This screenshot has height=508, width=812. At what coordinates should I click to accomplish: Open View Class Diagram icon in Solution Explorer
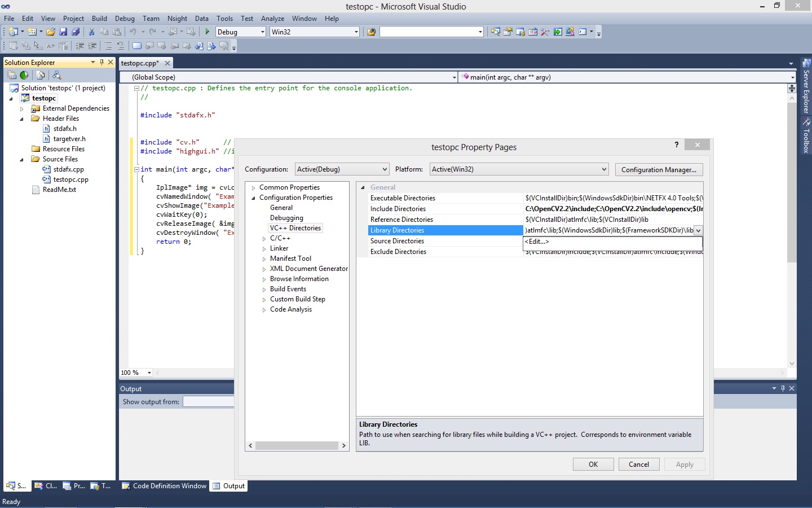56,75
